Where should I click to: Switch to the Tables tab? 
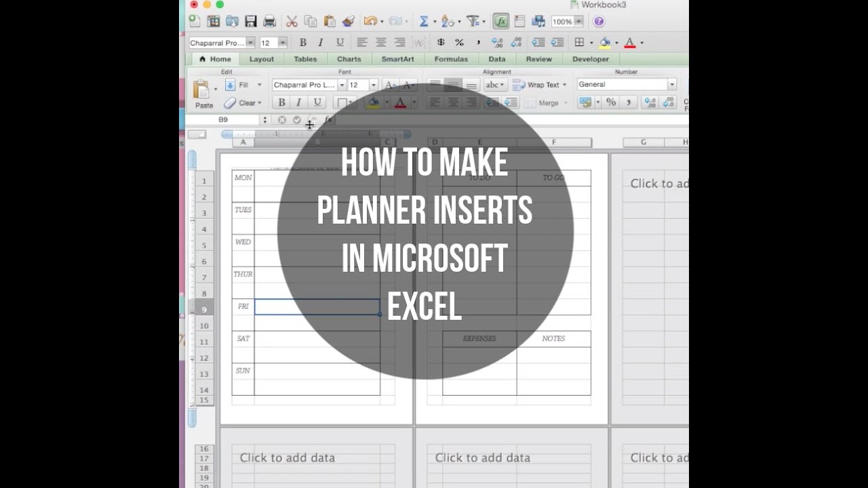pyautogui.click(x=305, y=59)
